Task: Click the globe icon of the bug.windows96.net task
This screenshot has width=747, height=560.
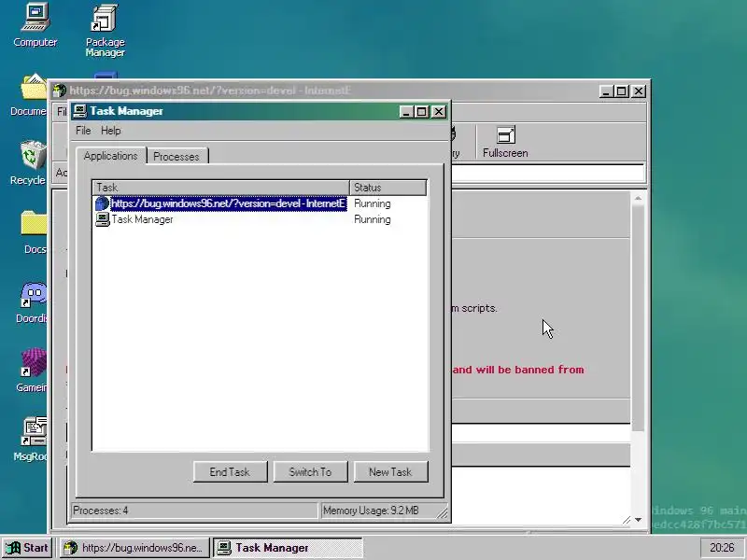Action: pyautogui.click(x=102, y=203)
